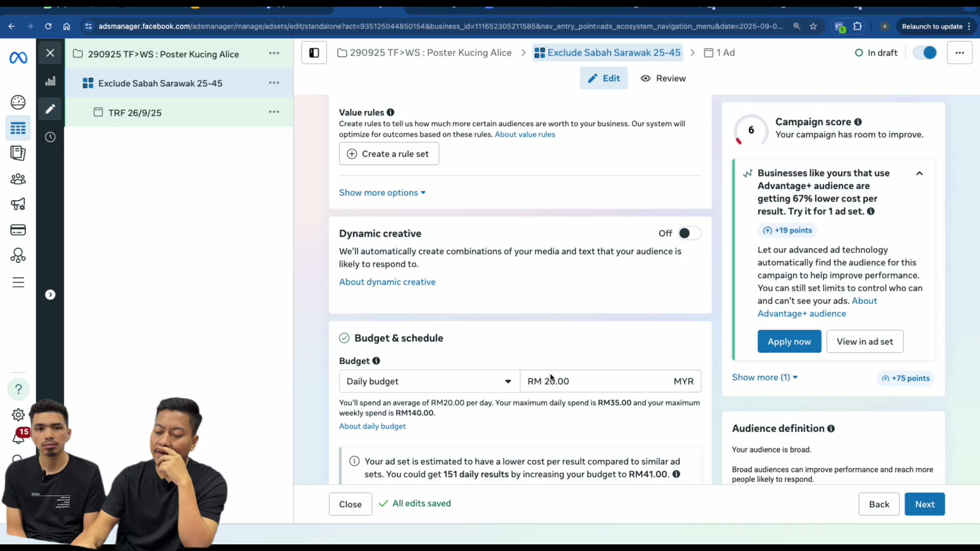Open the Meta logo home icon
Viewport: 980px width, 551px height.
click(x=18, y=58)
